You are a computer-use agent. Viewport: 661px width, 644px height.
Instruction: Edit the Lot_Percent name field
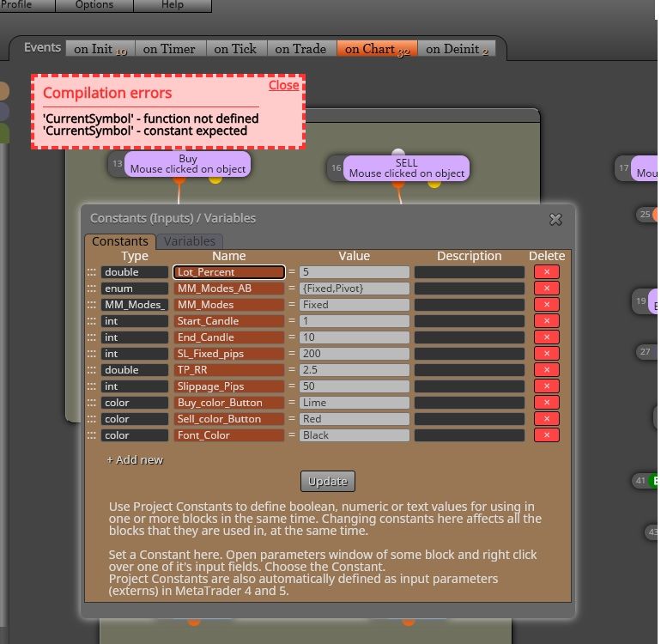[229, 272]
